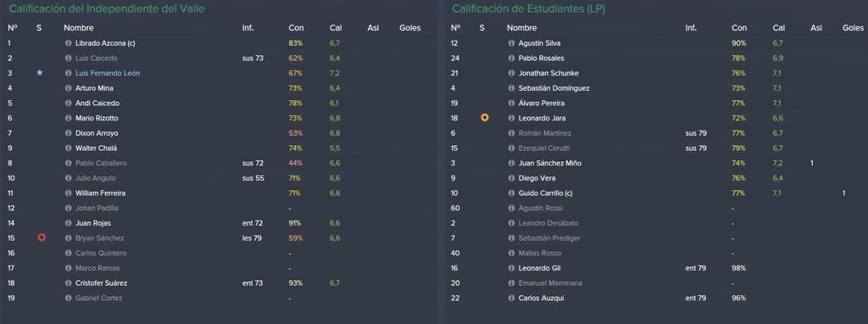This screenshot has height=324, width=868.
Task: Sort the Independiente table by Con column
Action: coord(296,28)
